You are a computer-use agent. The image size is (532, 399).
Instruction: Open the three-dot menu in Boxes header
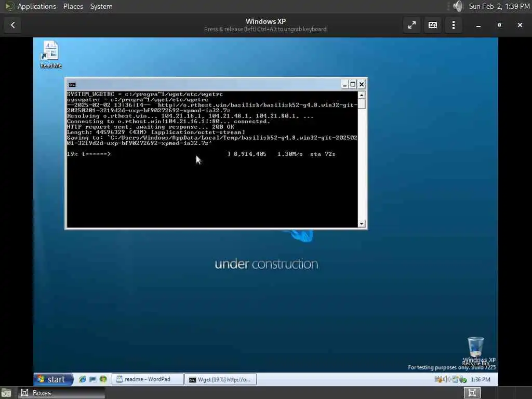tap(454, 25)
